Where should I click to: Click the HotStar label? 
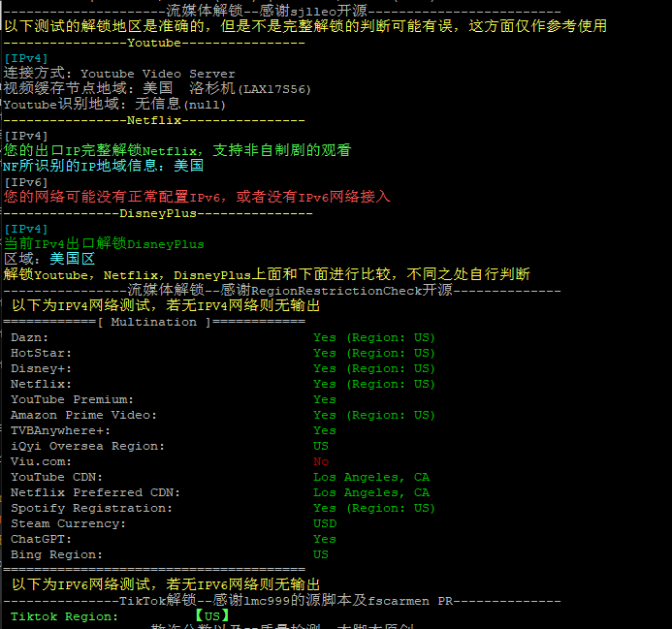pyautogui.click(x=41, y=353)
